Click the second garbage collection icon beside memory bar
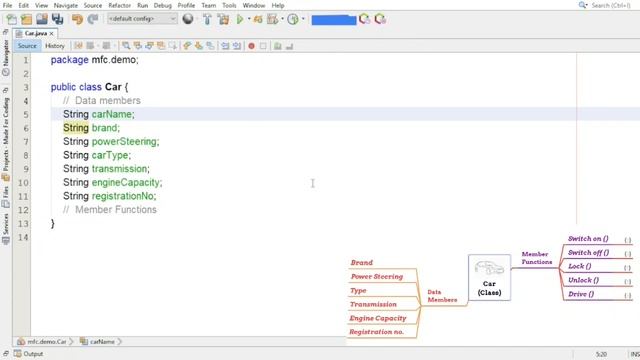This screenshot has height=360, width=640. pyautogui.click(x=380, y=19)
